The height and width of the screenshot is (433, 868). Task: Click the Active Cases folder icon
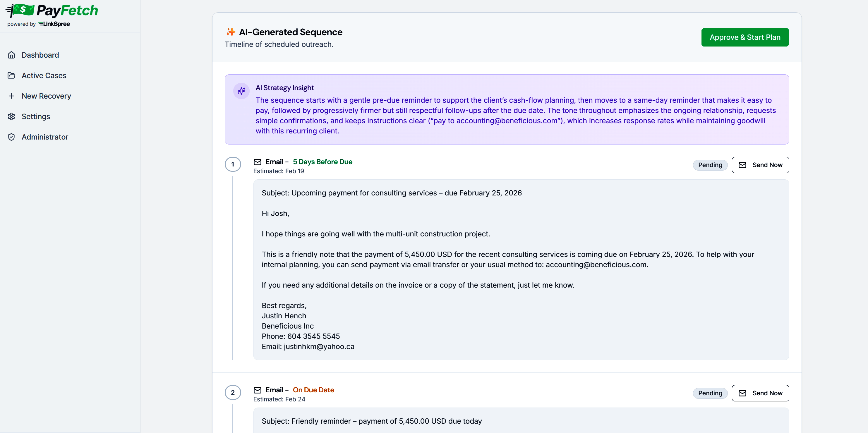click(11, 75)
